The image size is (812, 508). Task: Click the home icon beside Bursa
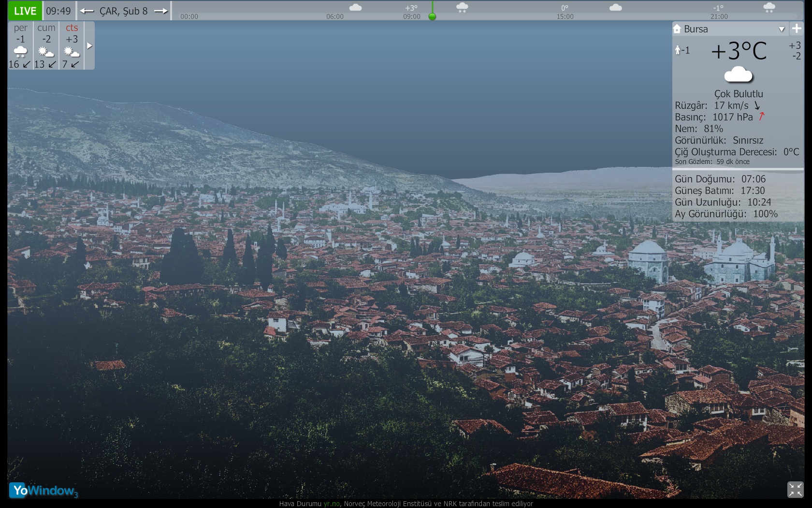click(x=677, y=29)
